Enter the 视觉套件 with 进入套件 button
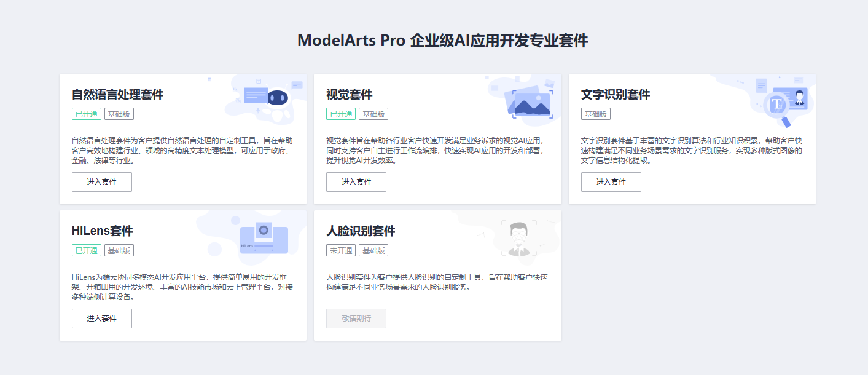The height and width of the screenshot is (377, 868). pyautogui.click(x=356, y=182)
